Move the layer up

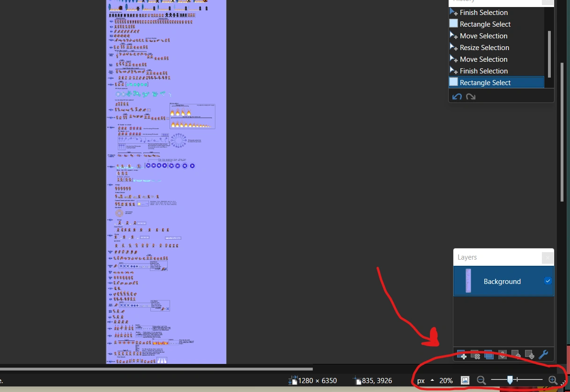click(x=516, y=355)
